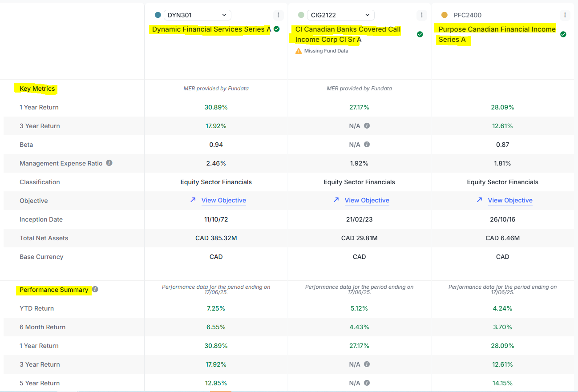Click the inception date 21/02/23

pyautogui.click(x=360, y=219)
